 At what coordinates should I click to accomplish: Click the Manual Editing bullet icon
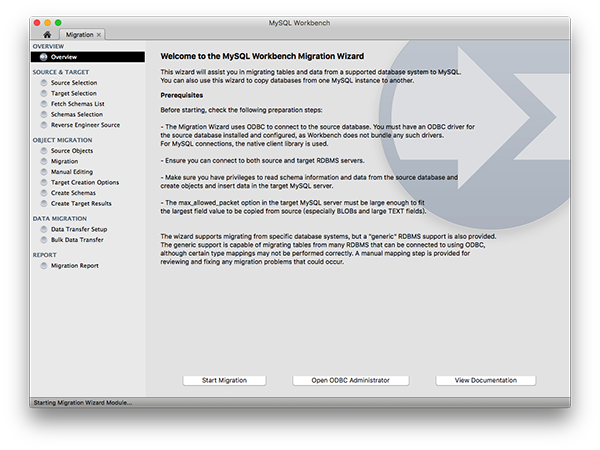[44, 172]
